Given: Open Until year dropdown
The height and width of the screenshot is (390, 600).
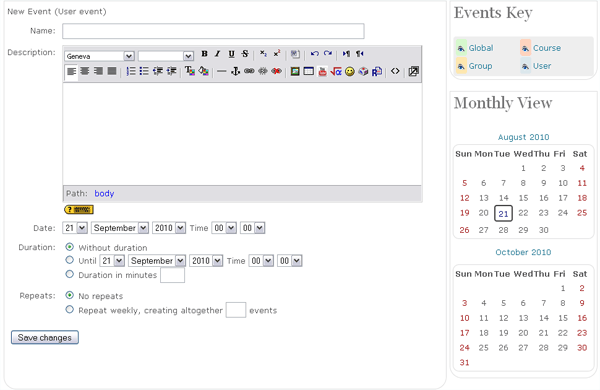Looking at the screenshot, I should click(x=206, y=261).
